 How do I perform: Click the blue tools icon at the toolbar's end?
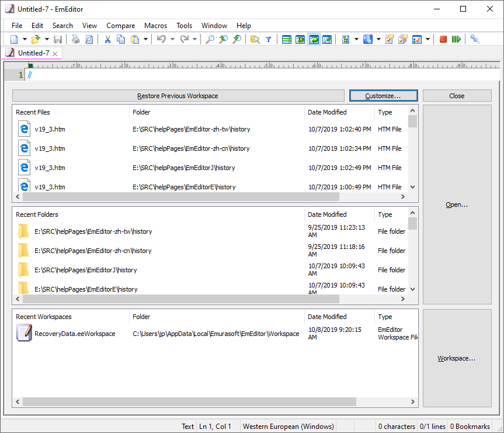point(474,39)
